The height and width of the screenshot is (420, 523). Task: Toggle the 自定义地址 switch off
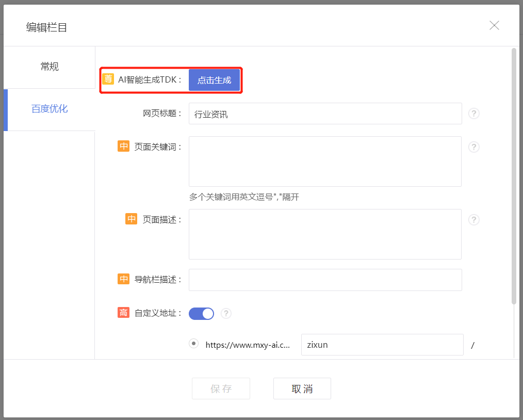pos(201,313)
